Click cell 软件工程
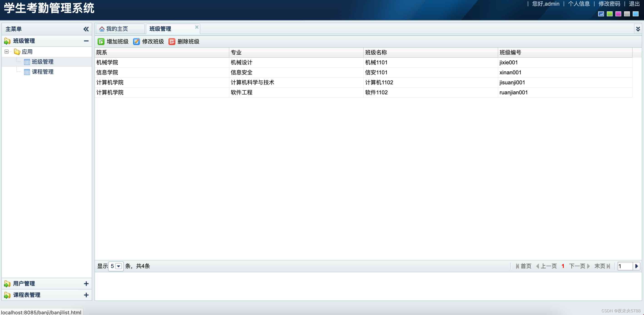Image resolution: width=644 pixels, height=315 pixels. tap(296, 92)
